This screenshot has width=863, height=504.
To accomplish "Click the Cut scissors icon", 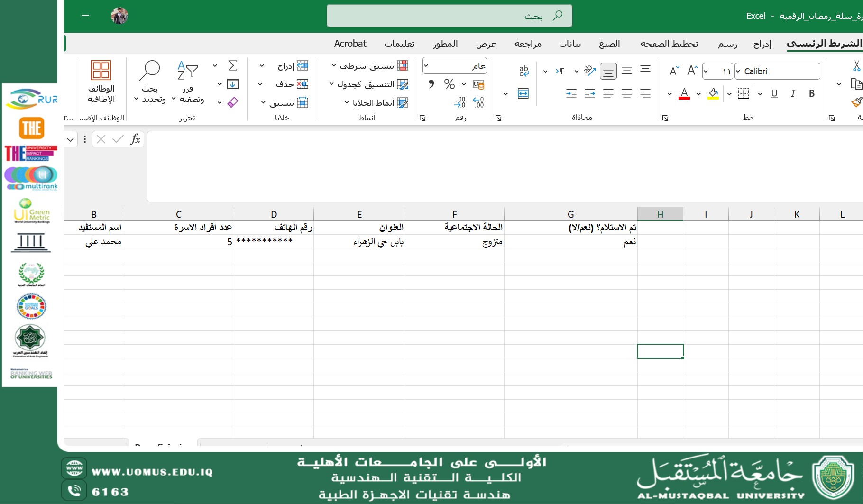I will click(x=856, y=66).
